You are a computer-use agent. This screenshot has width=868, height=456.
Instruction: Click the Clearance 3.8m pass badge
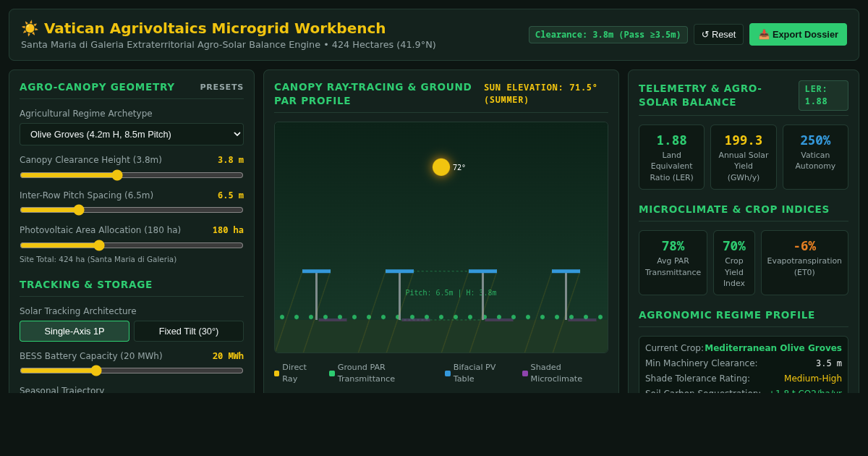coord(608,35)
